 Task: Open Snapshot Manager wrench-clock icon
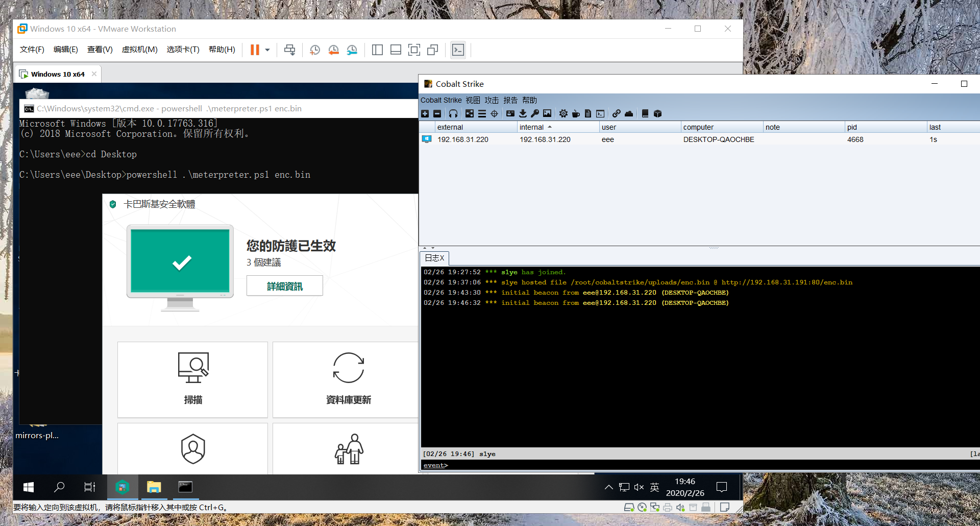[352, 50]
